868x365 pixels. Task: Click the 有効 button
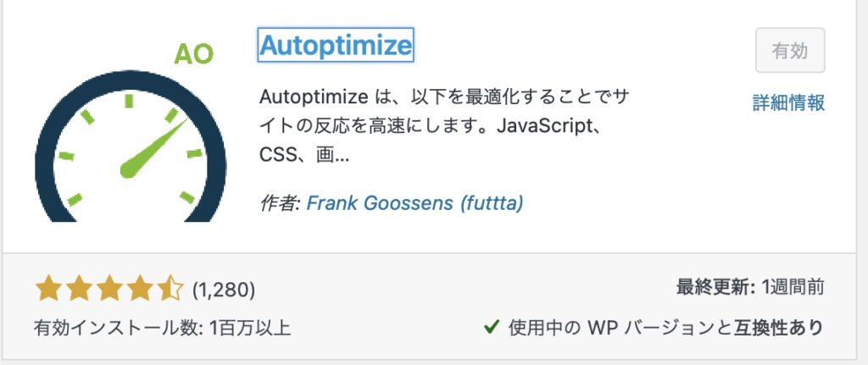[x=790, y=50]
